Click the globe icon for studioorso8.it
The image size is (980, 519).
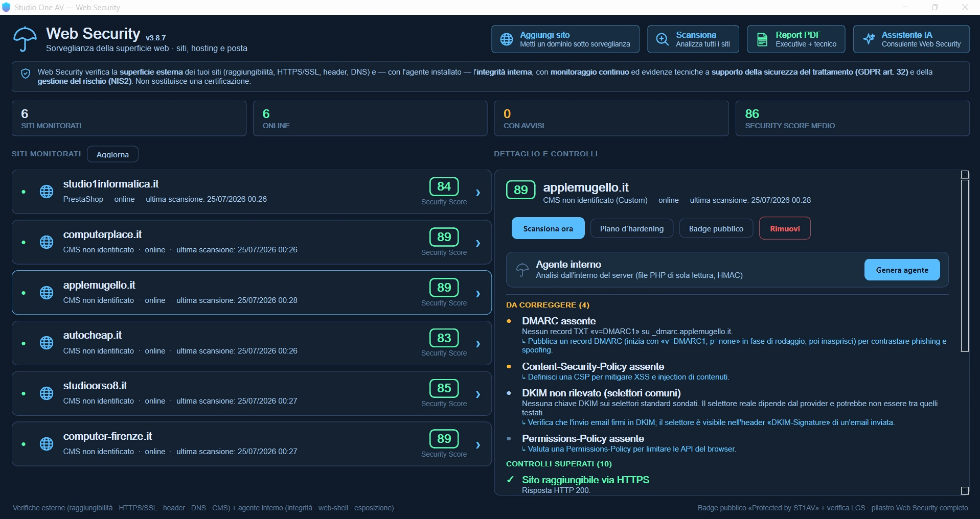point(47,393)
